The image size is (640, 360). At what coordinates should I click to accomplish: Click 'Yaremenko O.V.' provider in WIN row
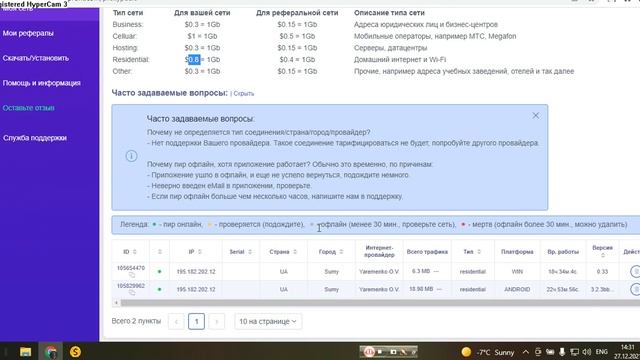(379, 271)
